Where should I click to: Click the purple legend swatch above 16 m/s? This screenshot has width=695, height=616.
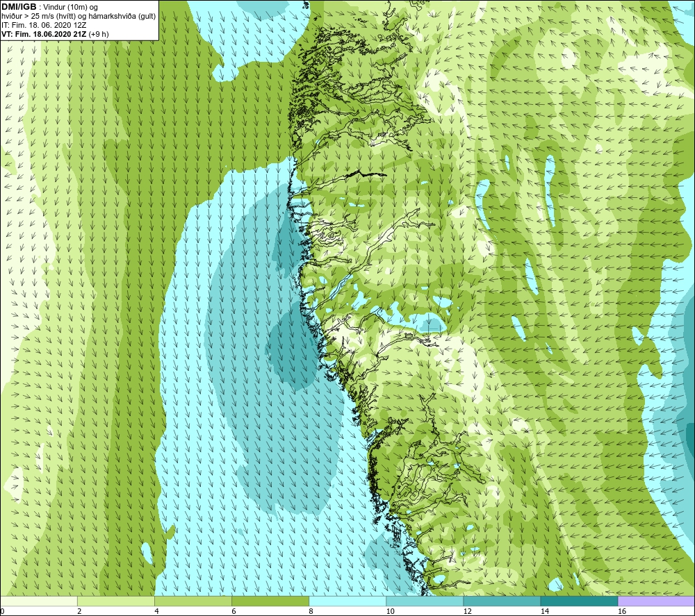[657, 601]
